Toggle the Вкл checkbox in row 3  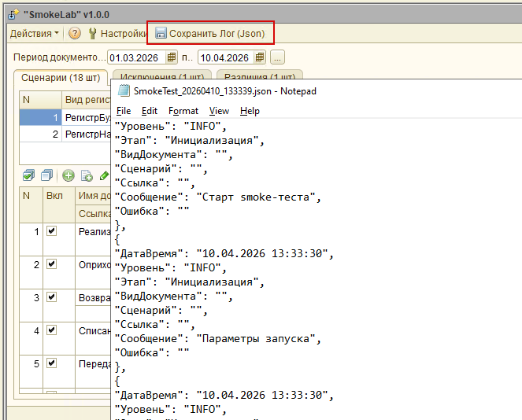[51, 297]
